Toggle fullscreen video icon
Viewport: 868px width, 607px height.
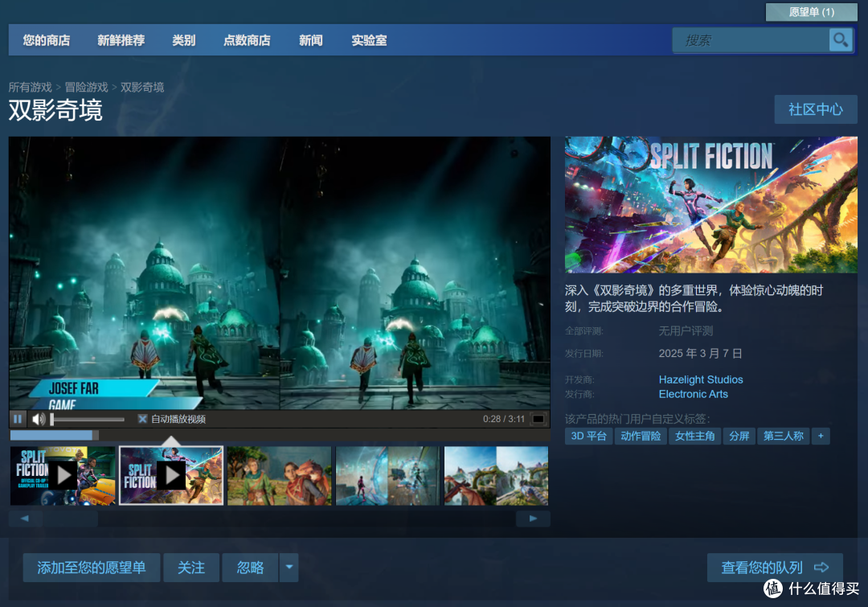pyautogui.click(x=538, y=419)
